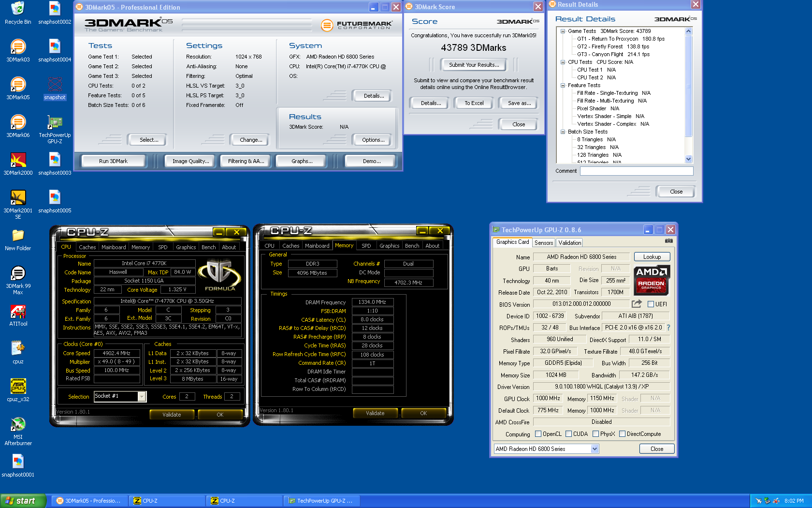This screenshot has width=812, height=508.
Task: Toggle the CUDA computing checkbox
Action: pyautogui.click(x=568, y=434)
